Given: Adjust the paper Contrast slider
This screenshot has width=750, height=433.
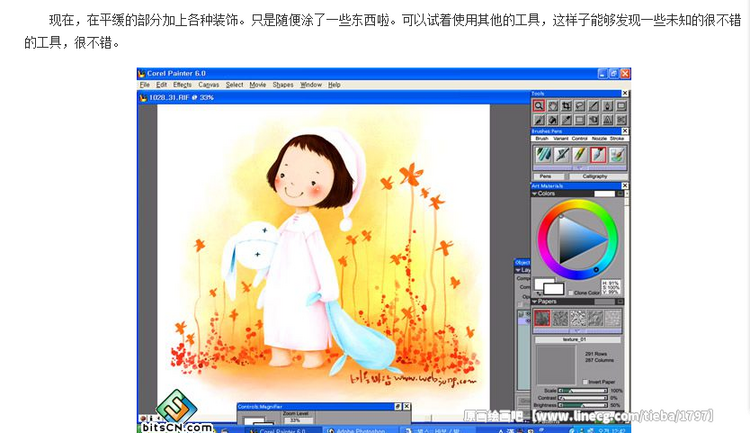Looking at the screenshot, I should (583, 398).
